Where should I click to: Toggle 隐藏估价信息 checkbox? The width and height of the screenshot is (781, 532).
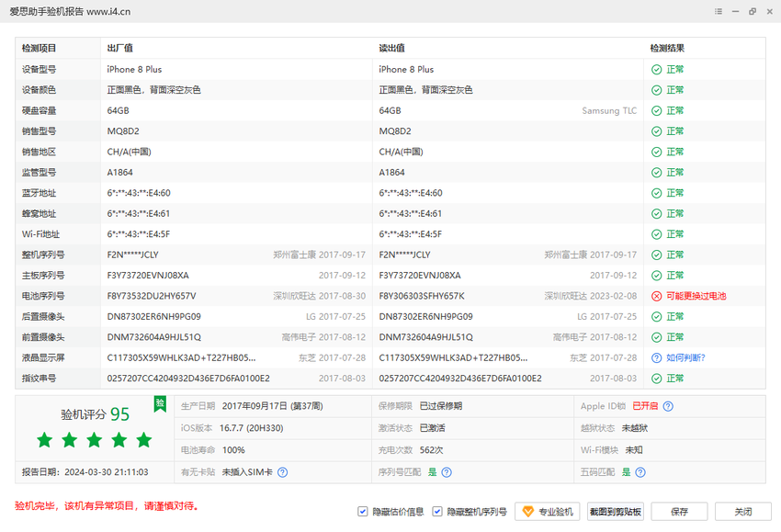pyautogui.click(x=363, y=512)
